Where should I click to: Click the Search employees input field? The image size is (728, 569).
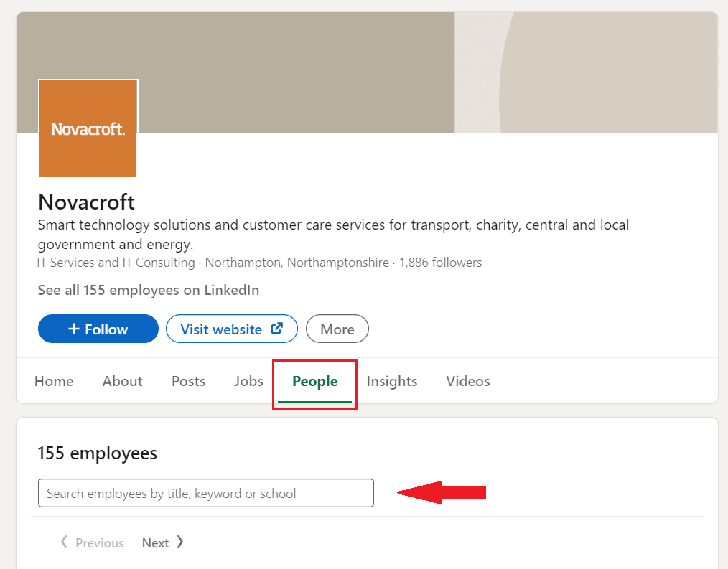tap(205, 493)
